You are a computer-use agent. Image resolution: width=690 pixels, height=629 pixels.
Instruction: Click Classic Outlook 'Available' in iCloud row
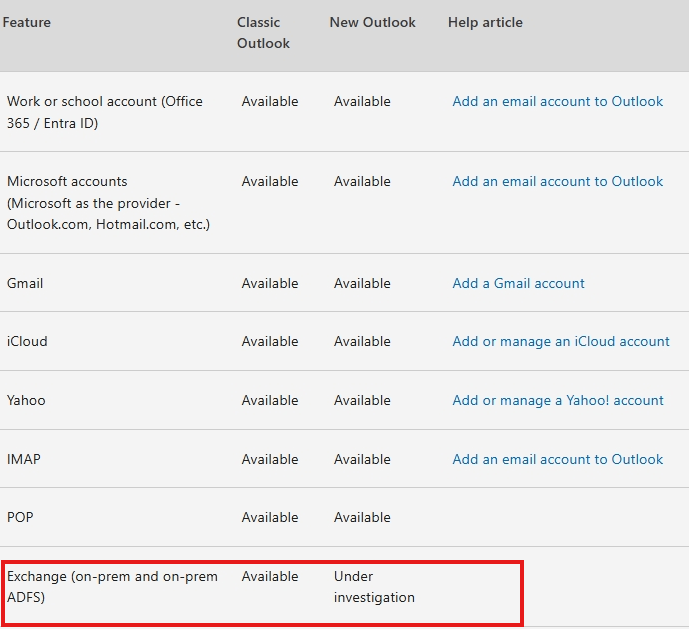tap(270, 342)
